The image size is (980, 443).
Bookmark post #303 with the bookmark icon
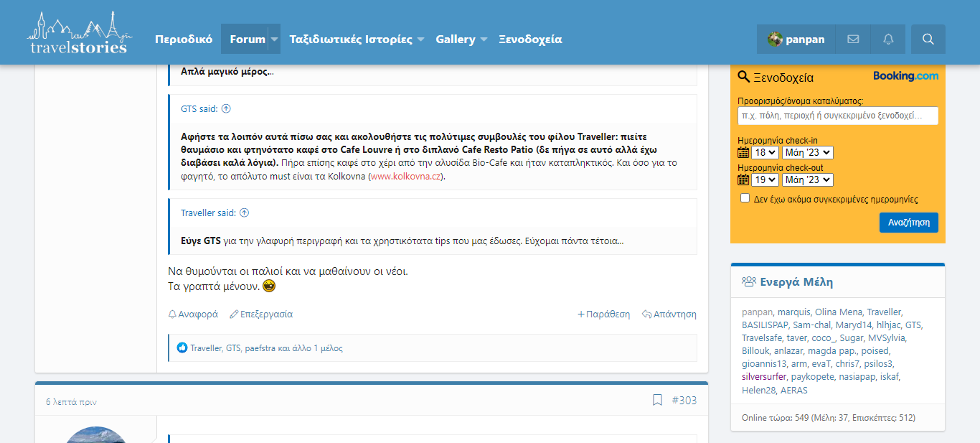point(657,400)
